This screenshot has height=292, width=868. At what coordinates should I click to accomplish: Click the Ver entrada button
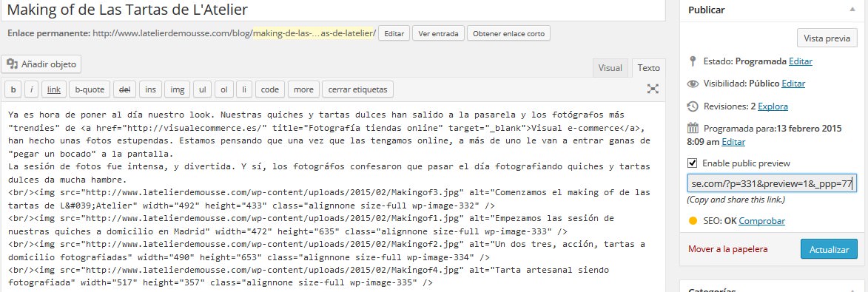438,34
